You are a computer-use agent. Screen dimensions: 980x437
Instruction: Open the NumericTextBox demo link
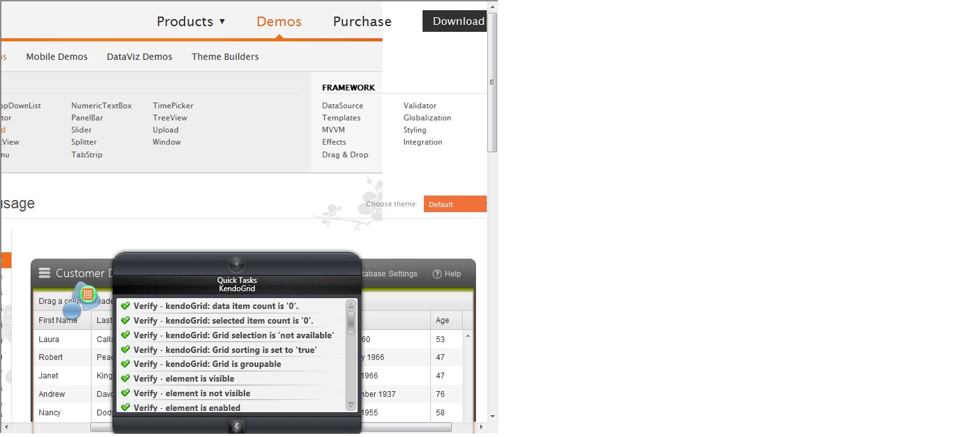click(101, 106)
